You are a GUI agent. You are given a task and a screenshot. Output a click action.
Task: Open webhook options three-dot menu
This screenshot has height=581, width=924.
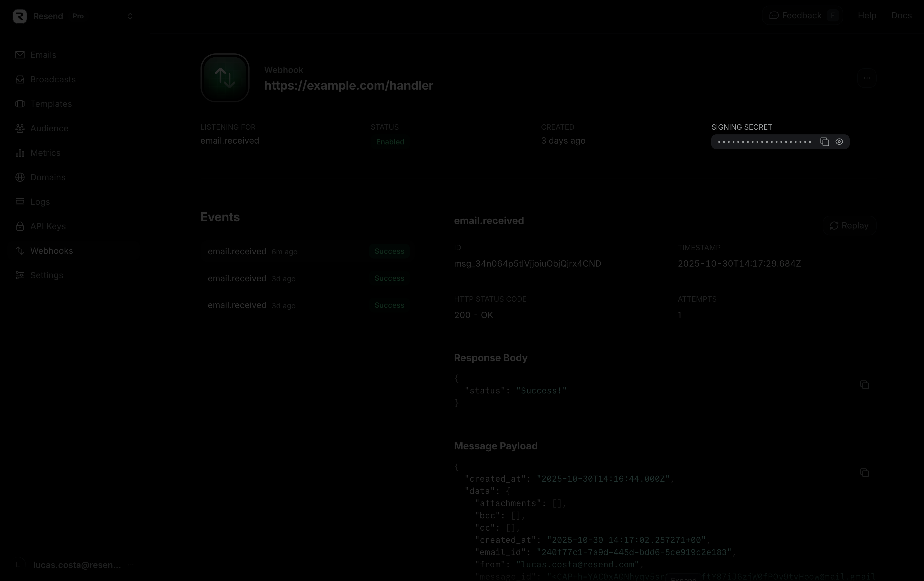click(x=866, y=78)
